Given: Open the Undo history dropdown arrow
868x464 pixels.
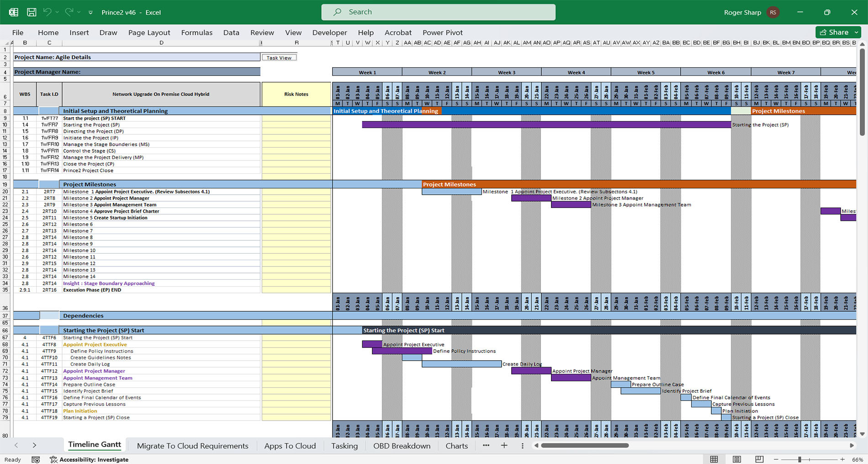Looking at the screenshot, I should tap(57, 12).
